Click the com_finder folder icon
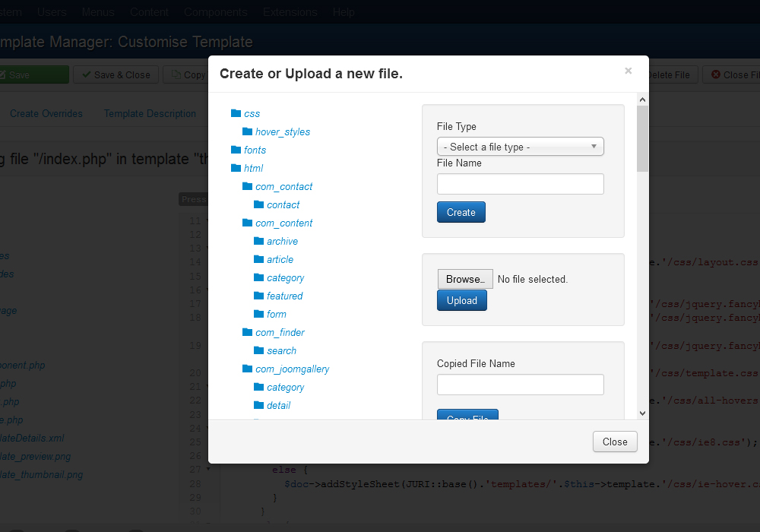Viewport: 760px width, 532px height. point(247,332)
